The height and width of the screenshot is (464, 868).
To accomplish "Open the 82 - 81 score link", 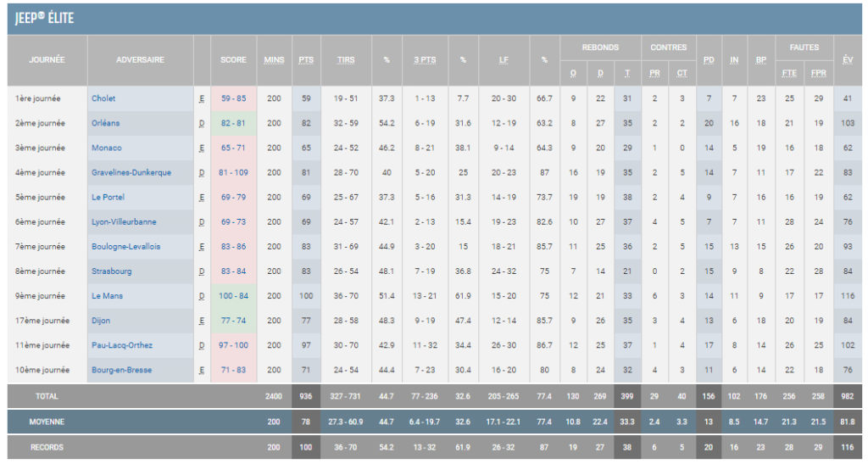I will [x=234, y=123].
